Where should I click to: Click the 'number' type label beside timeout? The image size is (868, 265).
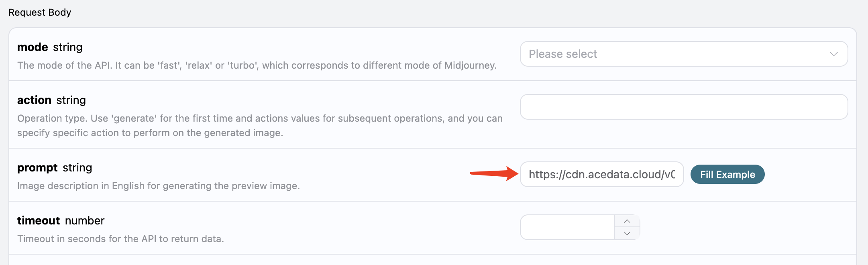click(x=85, y=220)
